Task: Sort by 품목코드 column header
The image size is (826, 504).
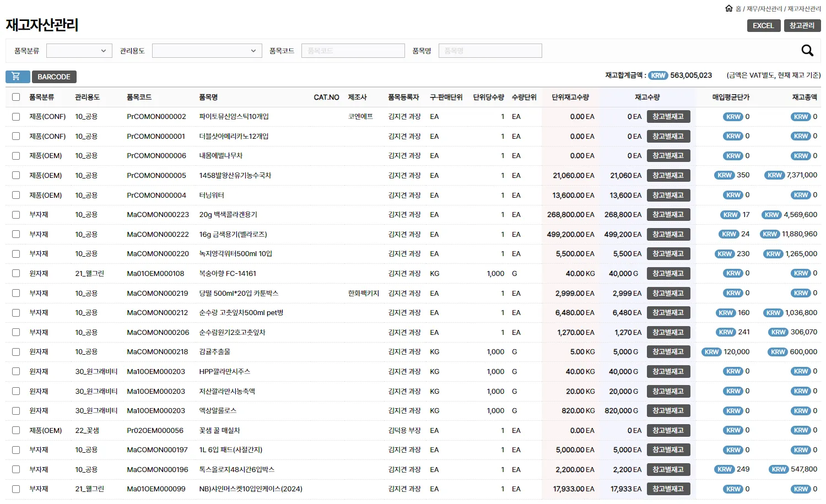Action: click(x=139, y=97)
